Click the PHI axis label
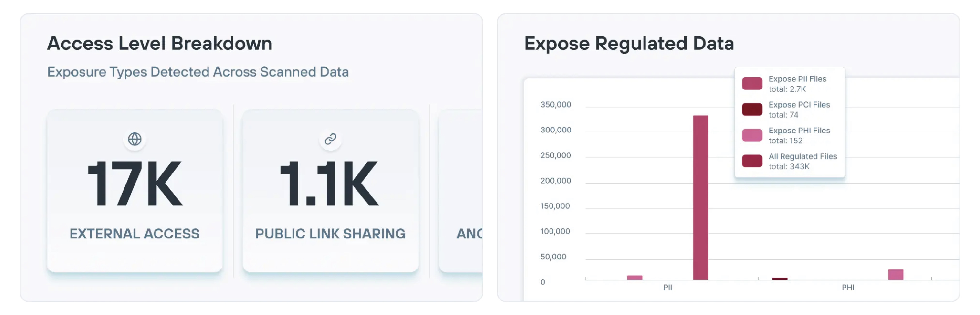Screen dimensions: 980x315 (x=848, y=287)
